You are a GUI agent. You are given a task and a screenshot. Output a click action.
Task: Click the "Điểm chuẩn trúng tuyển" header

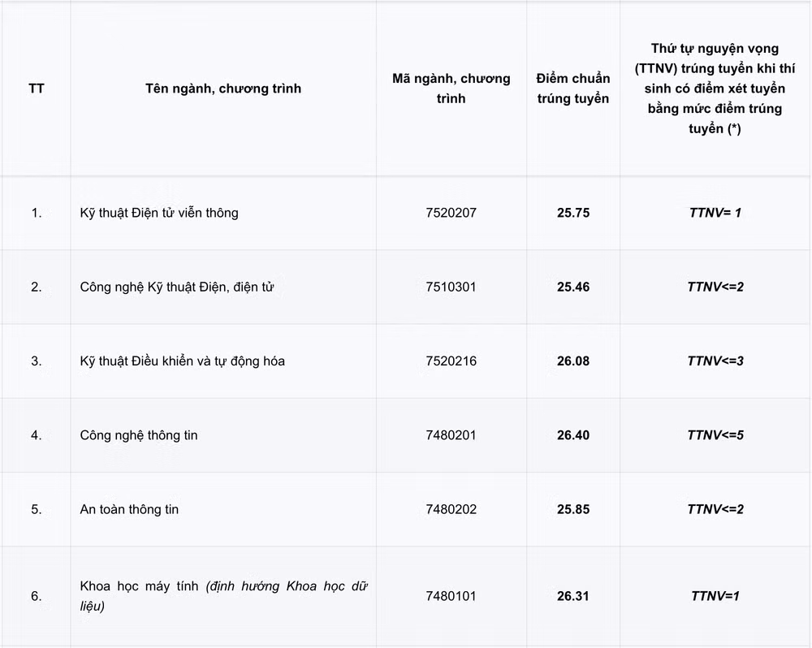coord(572,89)
